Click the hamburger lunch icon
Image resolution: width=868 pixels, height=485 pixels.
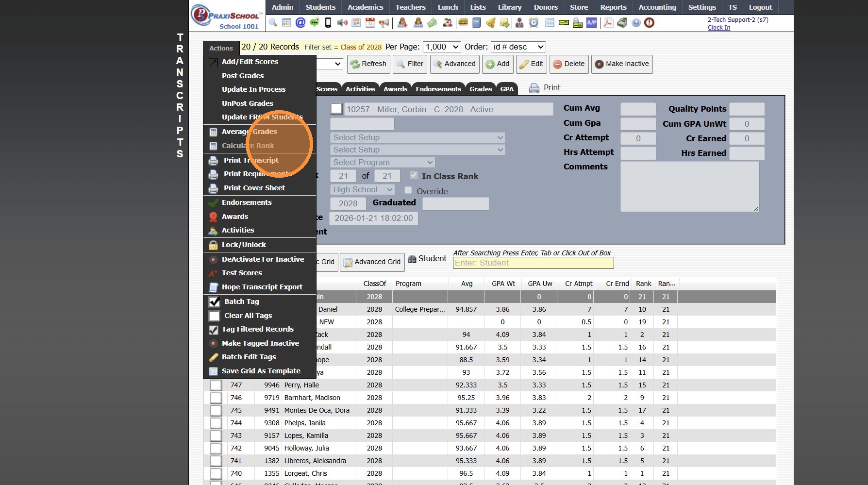pyautogui.click(x=463, y=23)
